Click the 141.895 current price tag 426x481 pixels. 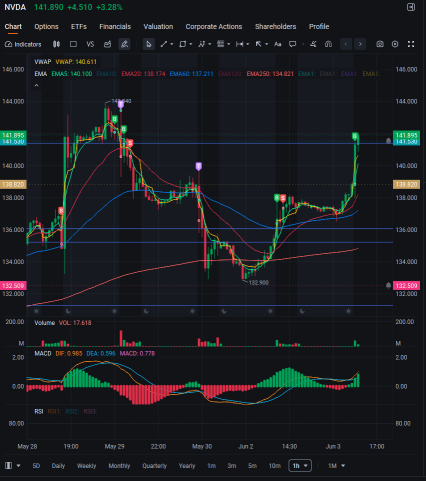(406, 135)
